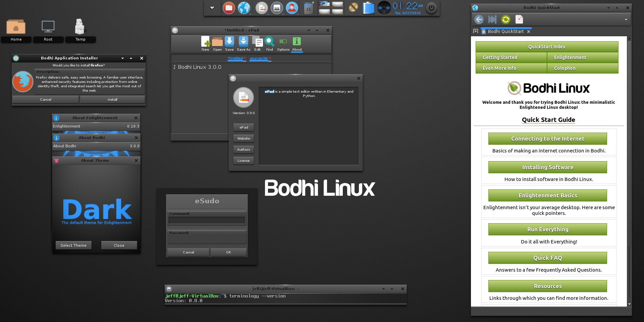Open the battery indicator on the shelf
Image resolution: width=644 pixels, height=322 pixels.
pos(368,8)
